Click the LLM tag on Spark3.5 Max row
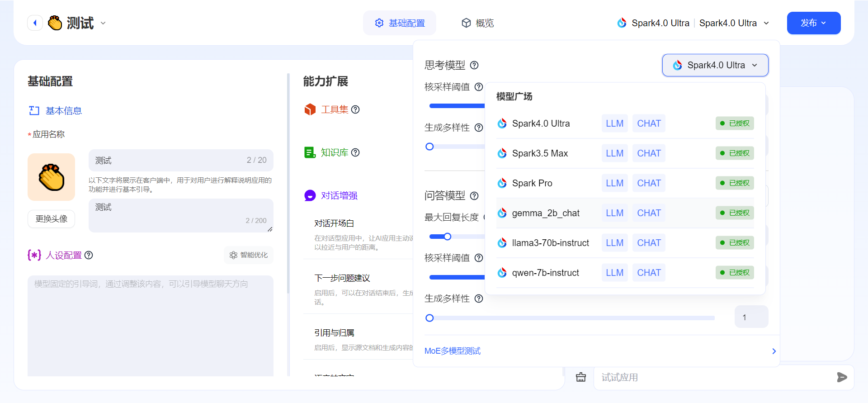Screen dimensions: 868x403 (x=614, y=153)
